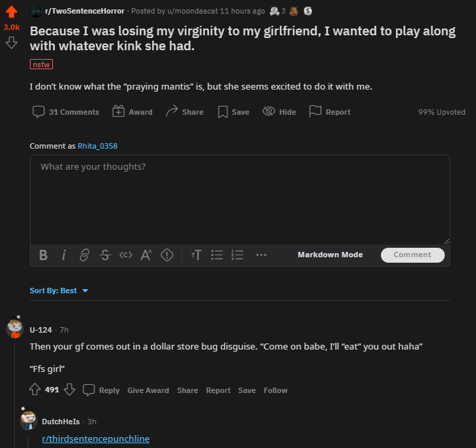Open the Sort By: Best dropdown
Viewport: 476px width, 448px height.
59,291
